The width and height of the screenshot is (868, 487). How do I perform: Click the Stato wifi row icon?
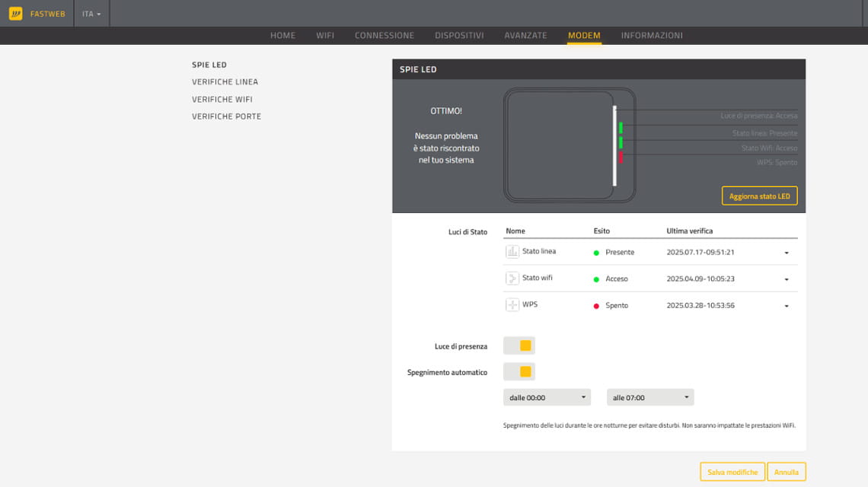coord(512,279)
